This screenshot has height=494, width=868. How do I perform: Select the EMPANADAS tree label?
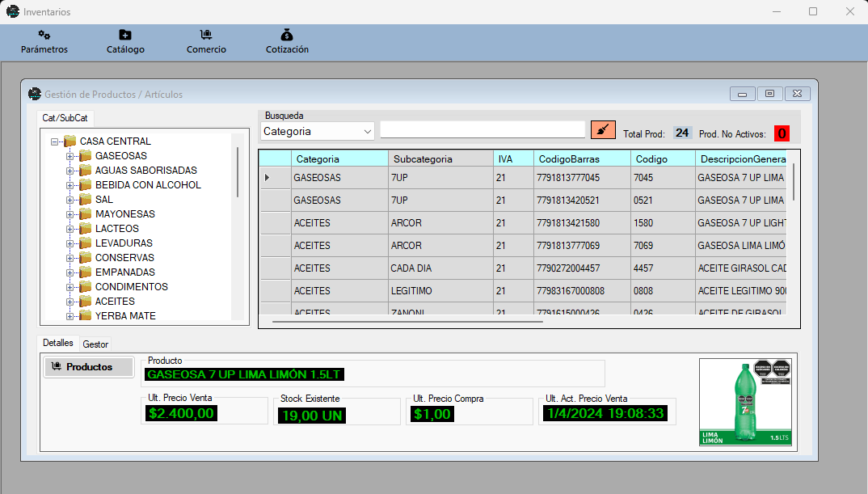(125, 272)
